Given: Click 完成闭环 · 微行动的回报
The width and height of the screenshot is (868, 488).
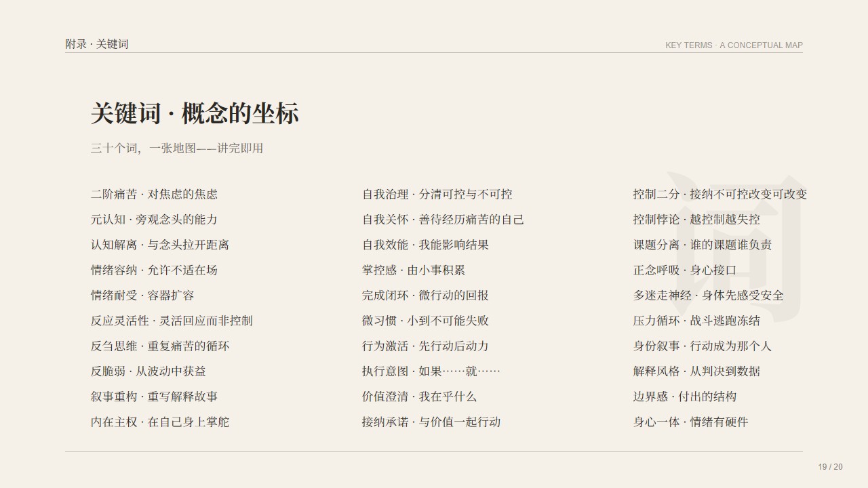Looking at the screenshot, I should click(x=425, y=296).
